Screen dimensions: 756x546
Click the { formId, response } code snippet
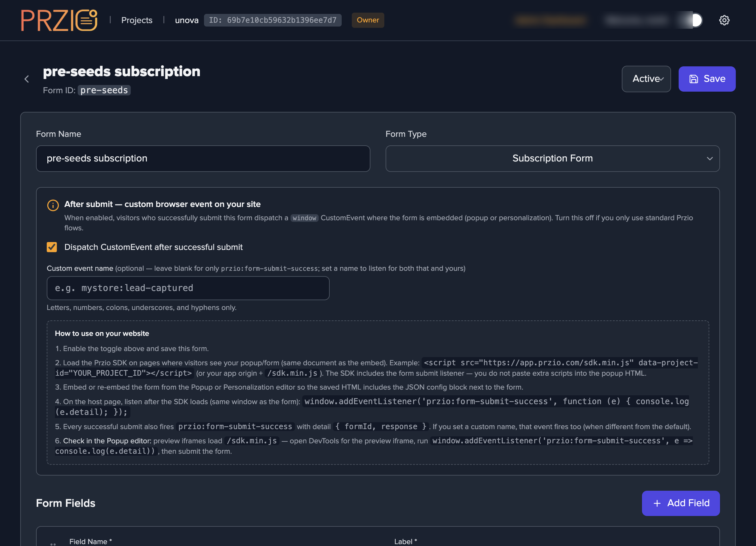coord(381,427)
